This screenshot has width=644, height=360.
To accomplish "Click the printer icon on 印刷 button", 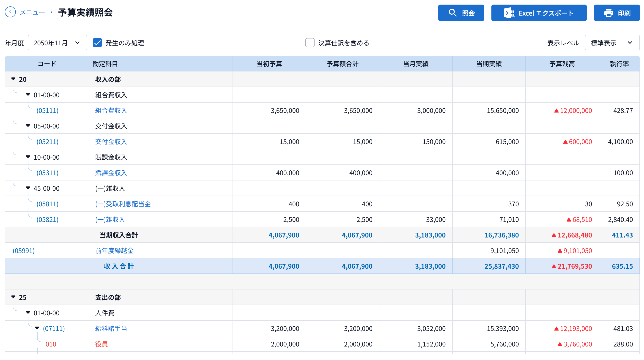I will (608, 13).
